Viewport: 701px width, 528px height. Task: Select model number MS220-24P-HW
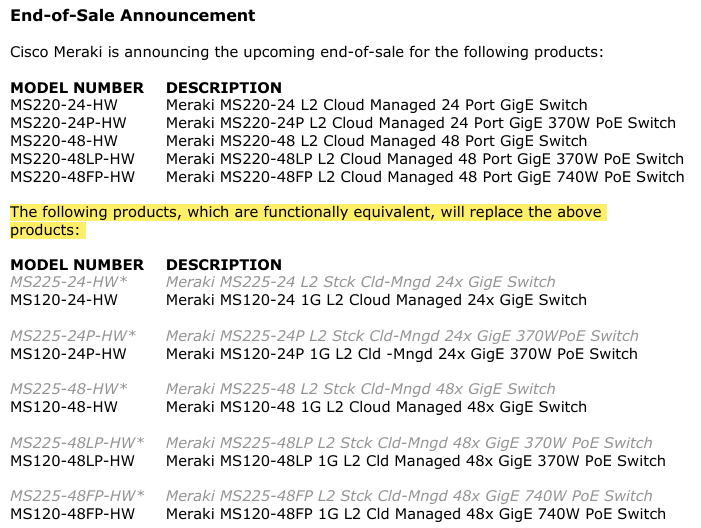(x=68, y=123)
